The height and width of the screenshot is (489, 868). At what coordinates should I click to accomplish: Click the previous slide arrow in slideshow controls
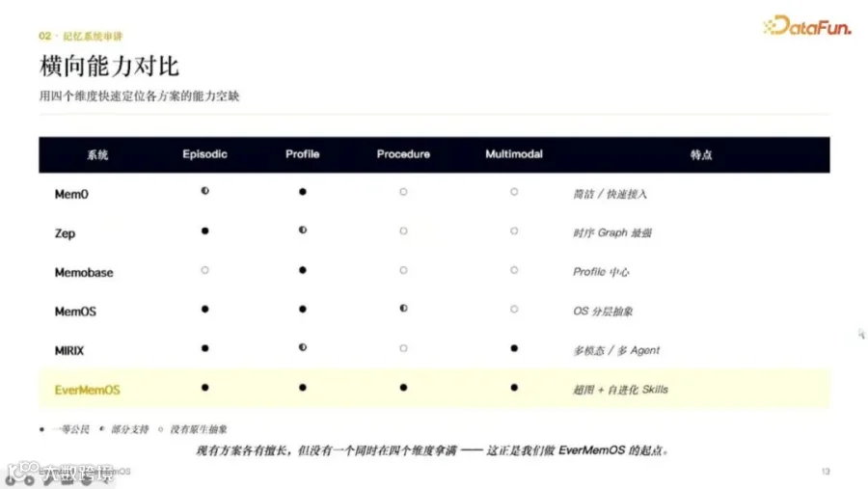(11, 480)
